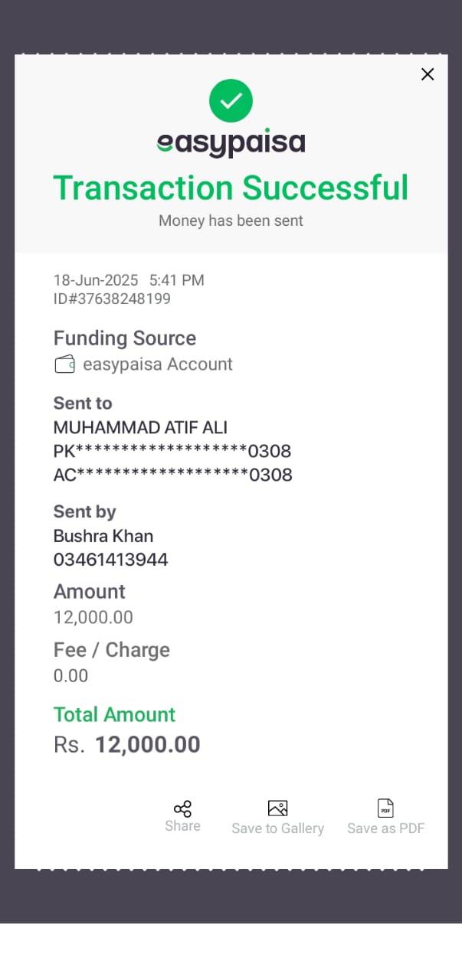The image size is (462, 980).
Task: Tap the wallet icon beside easypaisa Account
Action: pos(64,364)
